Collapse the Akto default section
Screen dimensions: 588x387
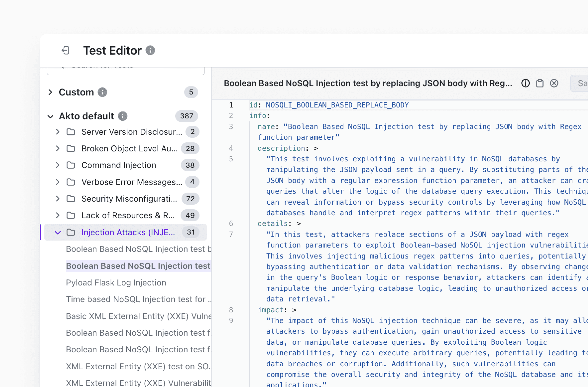pos(50,116)
